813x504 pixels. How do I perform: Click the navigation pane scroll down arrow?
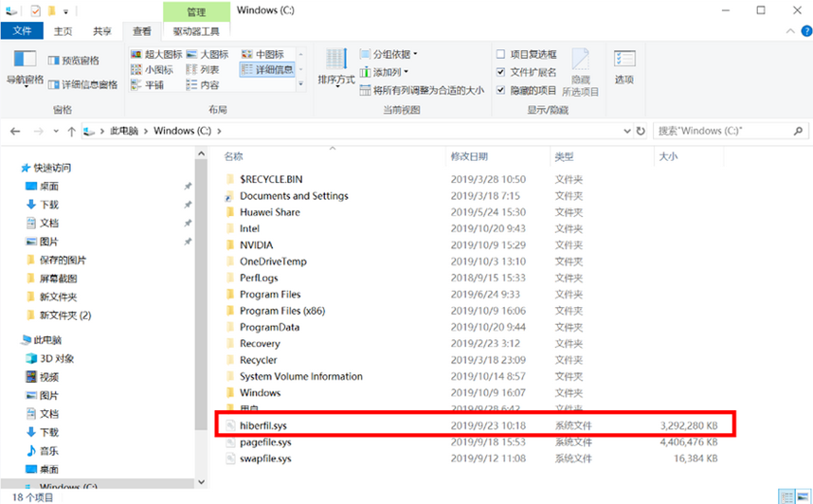(x=201, y=482)
